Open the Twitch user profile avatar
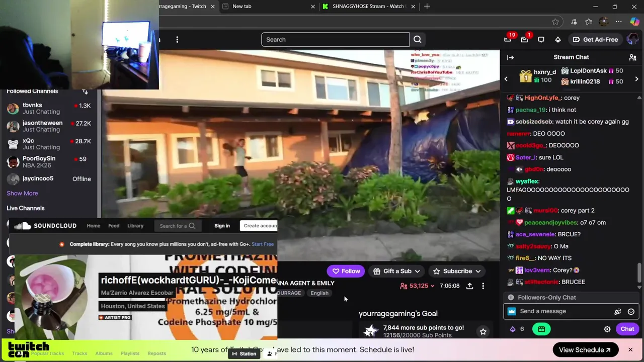The image size is (644, 362). click(x=632, y=39)
